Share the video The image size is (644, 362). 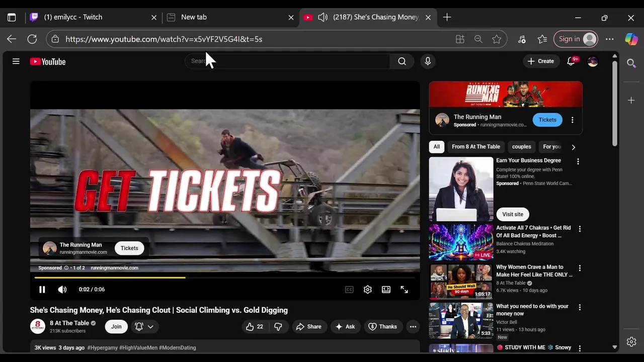tap(309, 327)
